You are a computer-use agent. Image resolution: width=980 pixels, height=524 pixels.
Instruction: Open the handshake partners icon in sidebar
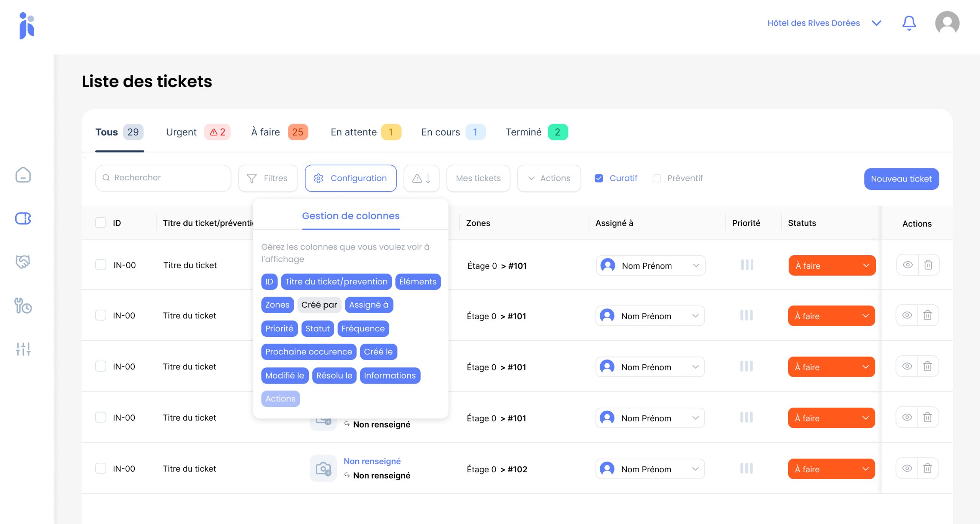[x=23, y=262]
